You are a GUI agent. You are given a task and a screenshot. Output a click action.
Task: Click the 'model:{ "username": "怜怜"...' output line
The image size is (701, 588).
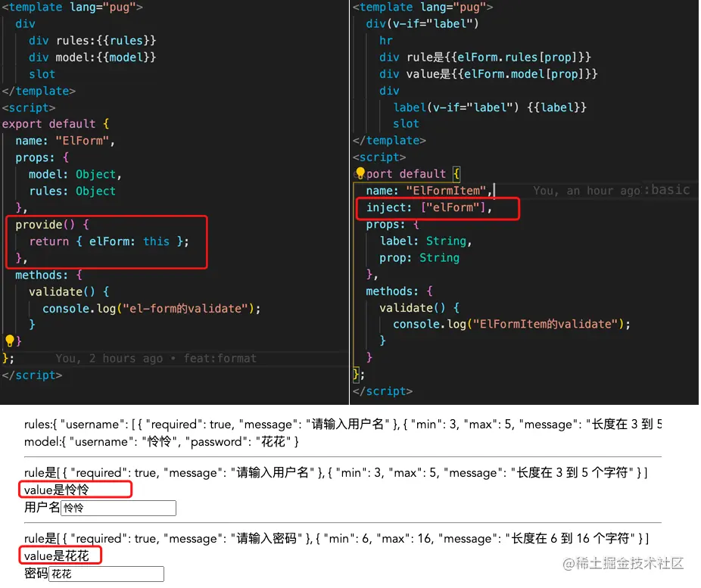(x=161, y=442)
